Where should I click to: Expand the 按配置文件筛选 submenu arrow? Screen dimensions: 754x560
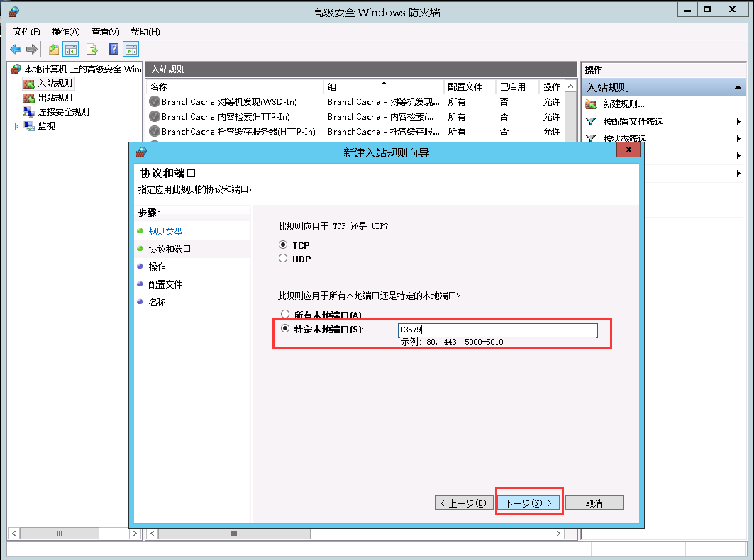(x=739, y=122)
